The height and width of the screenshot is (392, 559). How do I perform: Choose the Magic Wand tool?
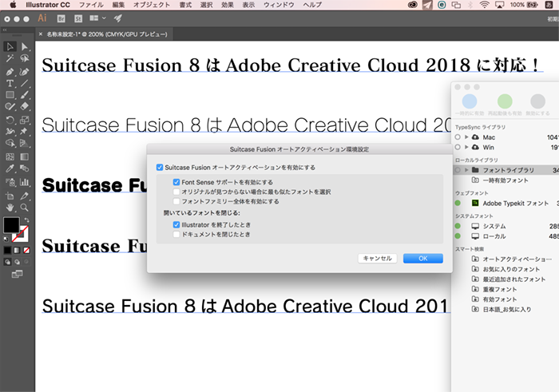(x=10, y=58)
